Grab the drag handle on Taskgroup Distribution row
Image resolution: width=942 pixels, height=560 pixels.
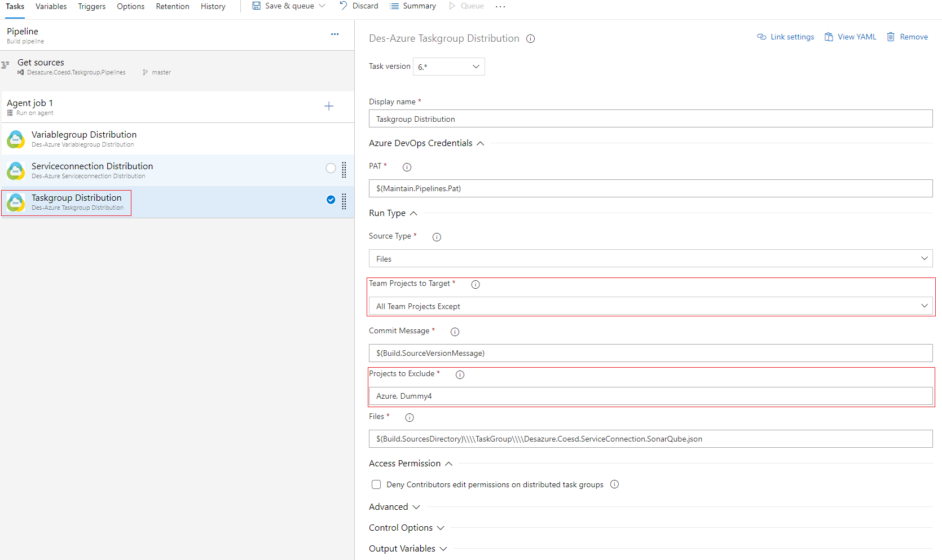coord(344,201)
